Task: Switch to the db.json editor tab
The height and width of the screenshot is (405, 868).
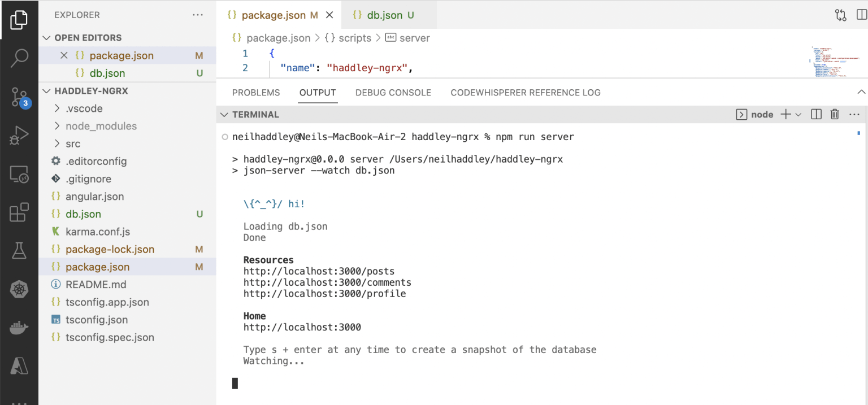Action: pyautogui.click(x=384, y=15)
